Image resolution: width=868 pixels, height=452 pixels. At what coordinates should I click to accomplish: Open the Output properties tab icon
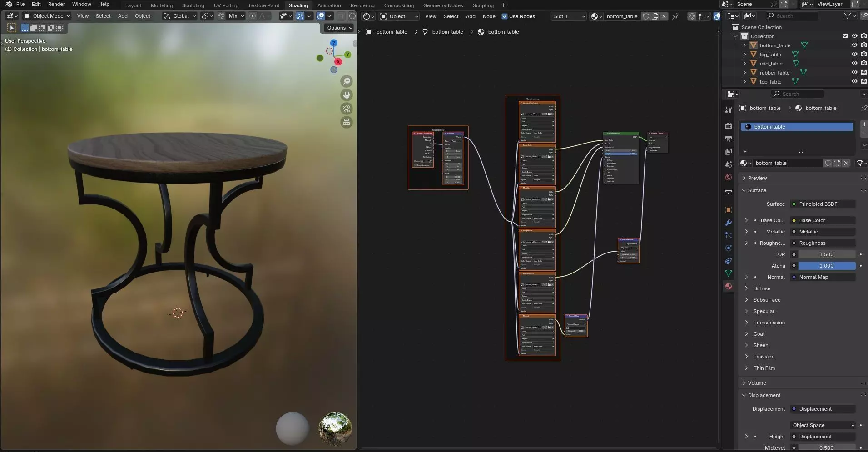729,139
